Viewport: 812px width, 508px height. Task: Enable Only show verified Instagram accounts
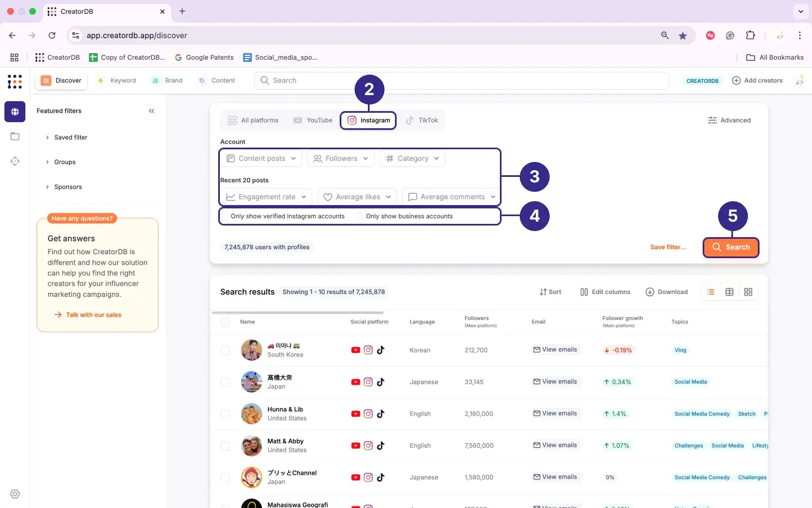(x=224, y=216)
